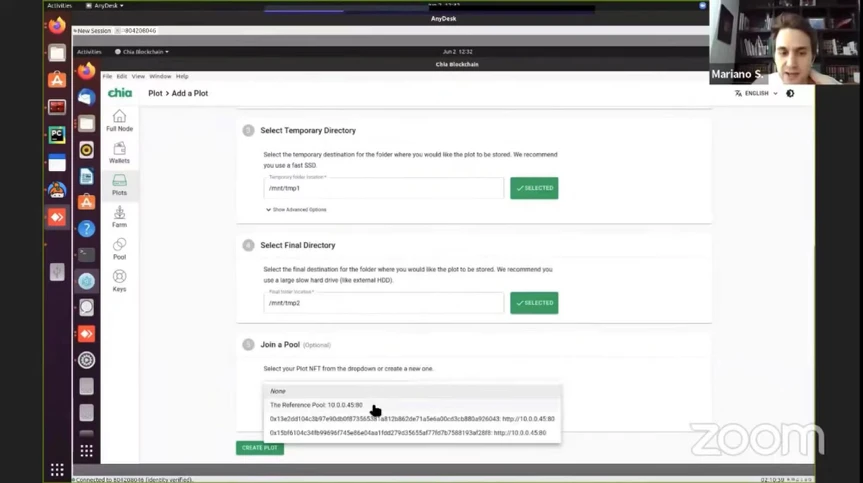Click SELECTED button for temporary directory
863x483 pixels.
[534, 188]
